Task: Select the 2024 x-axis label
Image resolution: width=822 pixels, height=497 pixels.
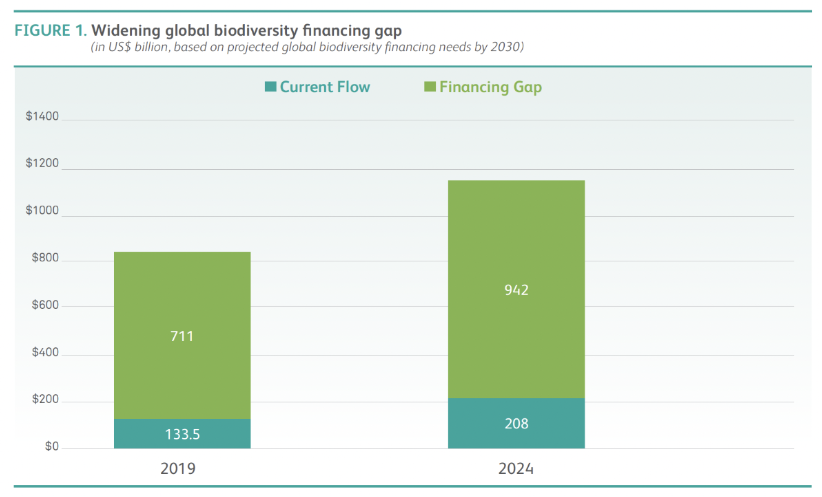Action: tap(516, 468)
